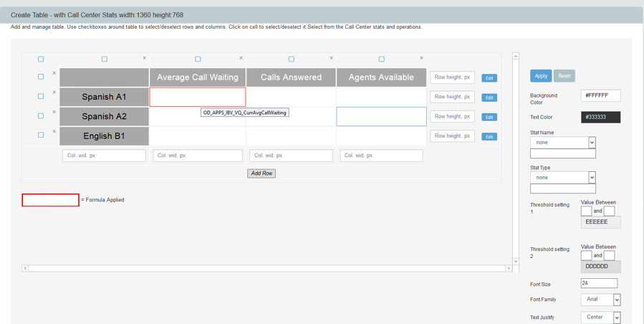Remove the Agents Available column via x
Viewport: 644px width, 324px height.
coord(421,58)
